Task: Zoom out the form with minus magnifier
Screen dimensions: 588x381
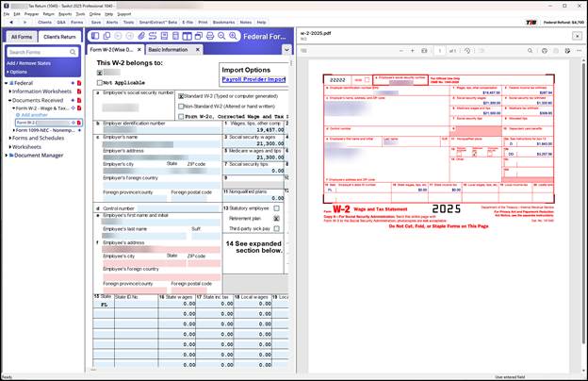Action: tap(221, 36)
